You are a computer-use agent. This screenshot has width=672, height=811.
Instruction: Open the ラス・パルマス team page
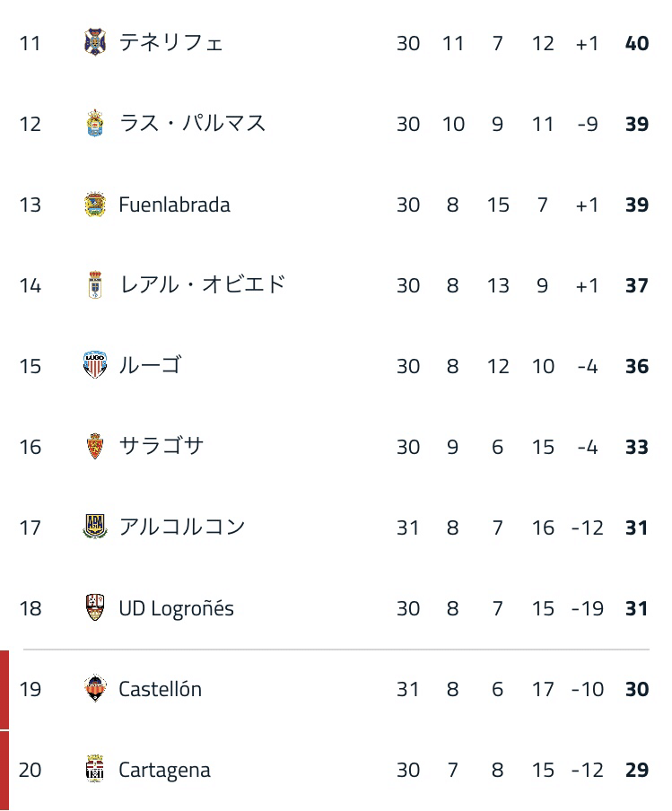pos(192,124)
